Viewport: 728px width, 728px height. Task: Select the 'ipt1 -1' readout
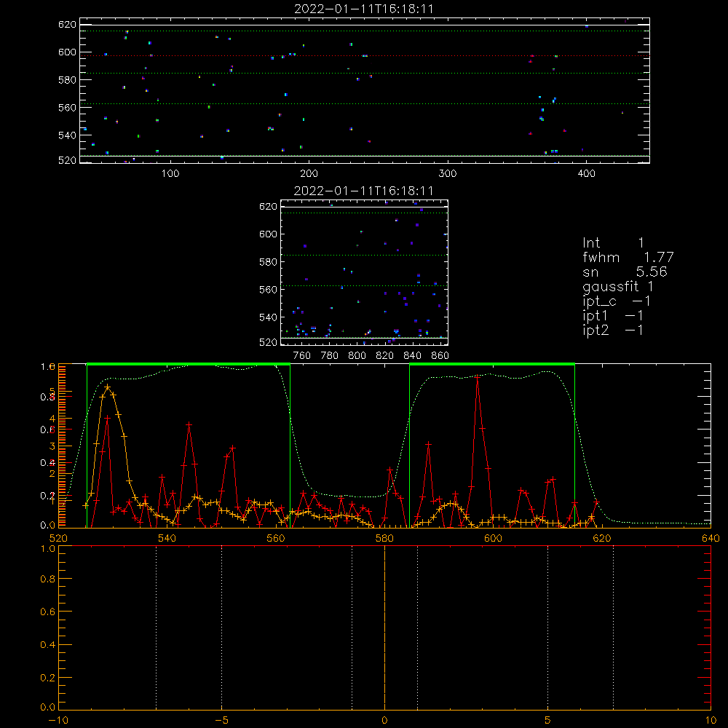point(613,316)
